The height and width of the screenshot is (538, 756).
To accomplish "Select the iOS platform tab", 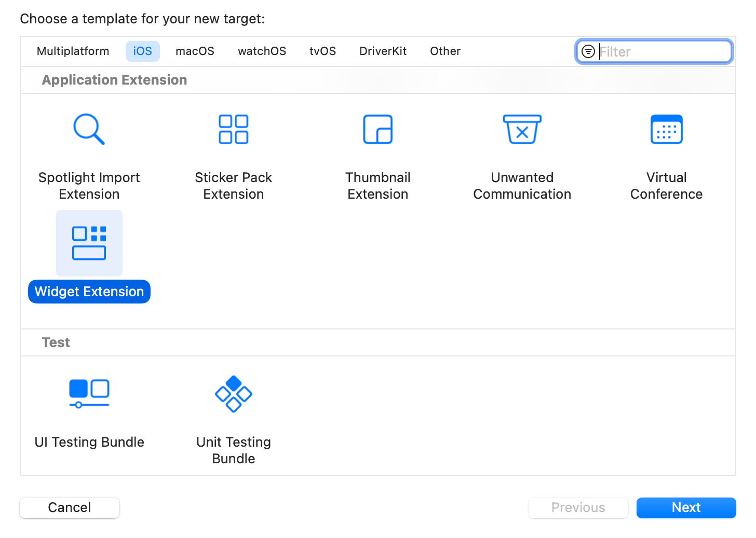I will (x=142, y=51).
